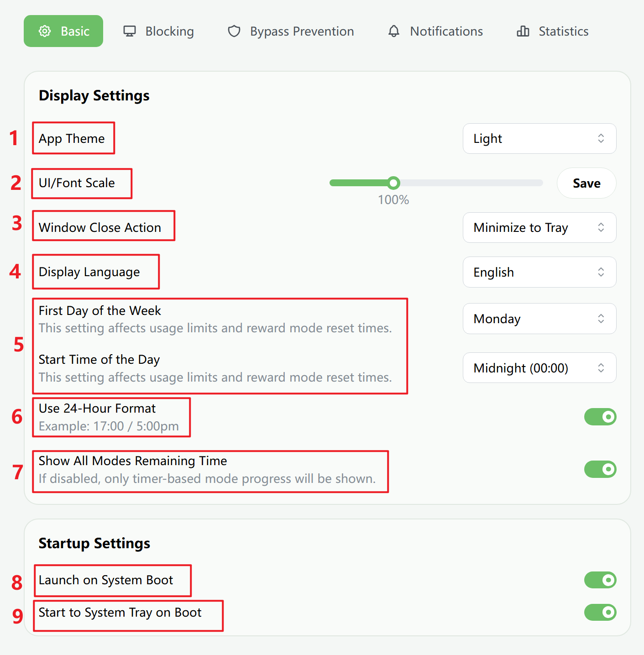
Task: Open the App Theme dropdown showing Light
Action: click(x=539, y=138)
